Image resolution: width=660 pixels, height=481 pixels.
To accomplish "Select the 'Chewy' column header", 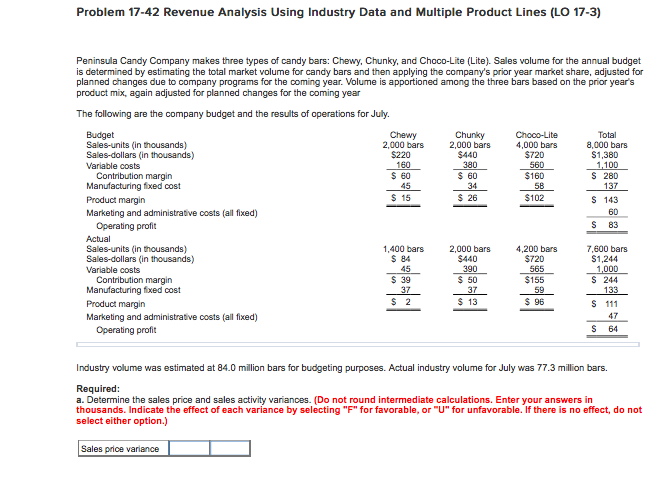I will click(x=403, y=135).
